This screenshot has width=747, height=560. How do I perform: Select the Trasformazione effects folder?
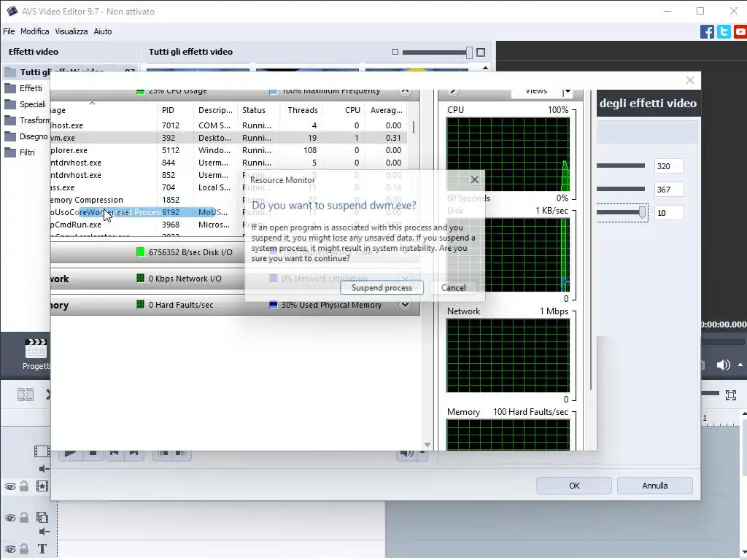[27, 120]
